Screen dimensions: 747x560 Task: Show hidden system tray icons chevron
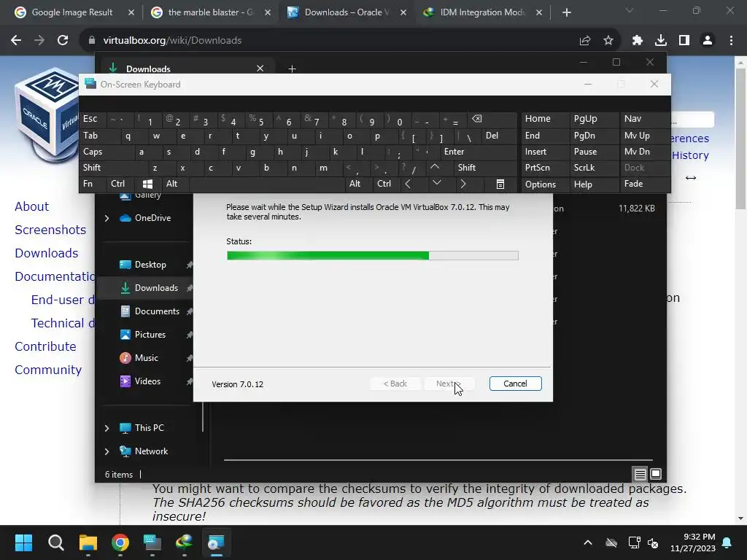point(588,542)
